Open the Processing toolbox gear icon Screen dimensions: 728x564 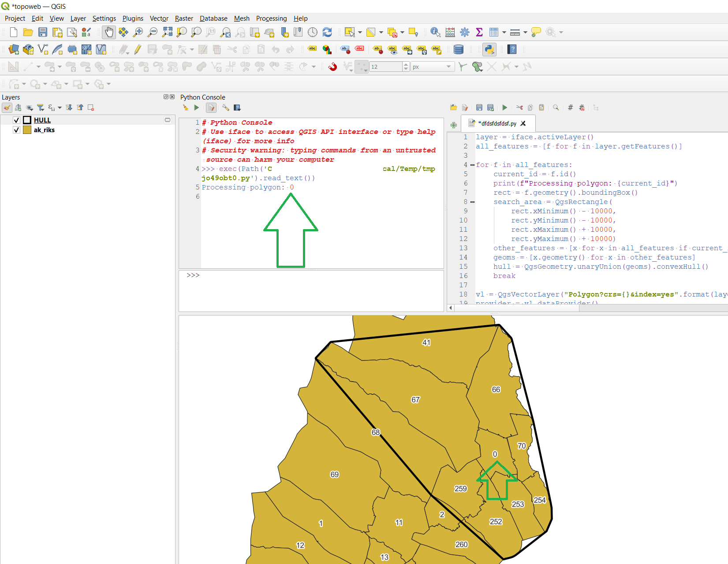pyautogui.click(x=465, y=32)
